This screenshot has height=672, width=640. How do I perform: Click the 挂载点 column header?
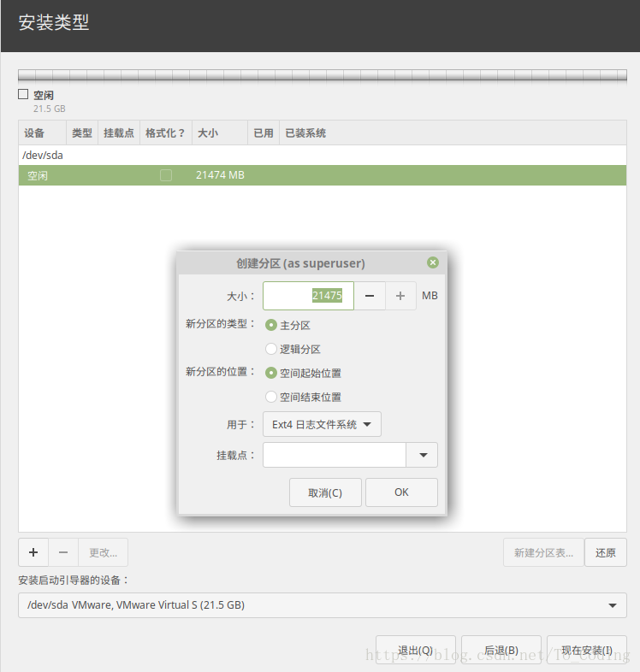click(x=119, y=133)
